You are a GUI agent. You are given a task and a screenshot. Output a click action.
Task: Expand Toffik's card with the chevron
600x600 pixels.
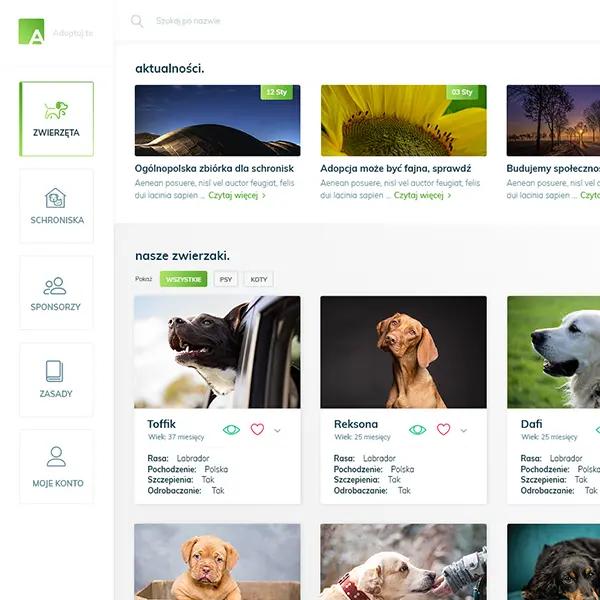[x=278, y=430]
